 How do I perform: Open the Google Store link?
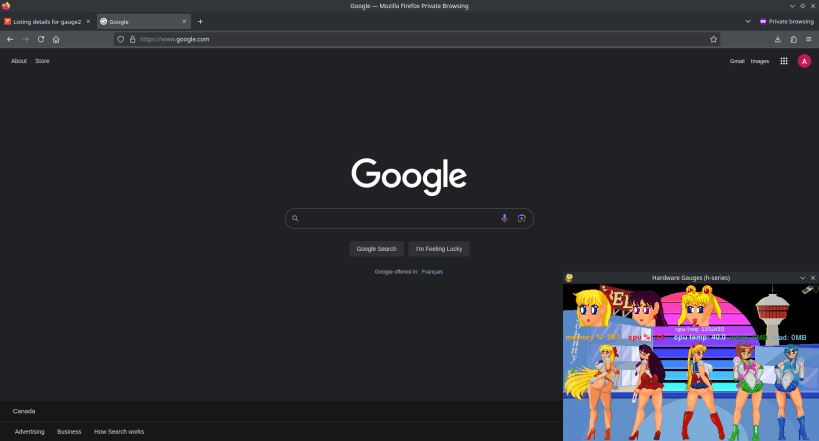[x=42, y=61]
